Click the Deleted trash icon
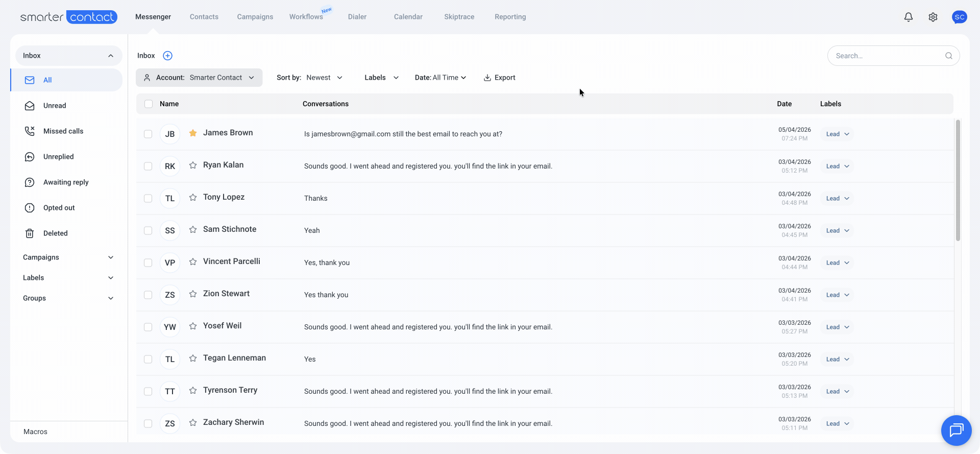 click(x=30, y=233)
